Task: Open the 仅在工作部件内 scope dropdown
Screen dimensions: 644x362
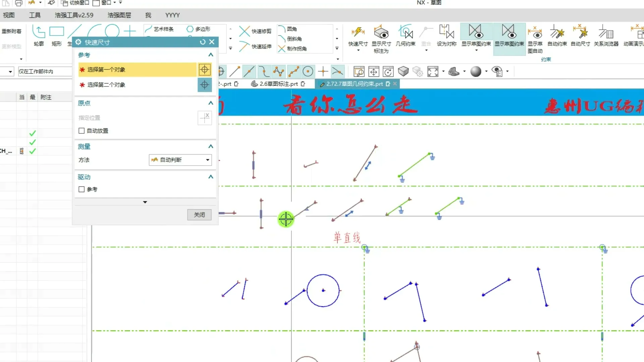Action: 45,71
